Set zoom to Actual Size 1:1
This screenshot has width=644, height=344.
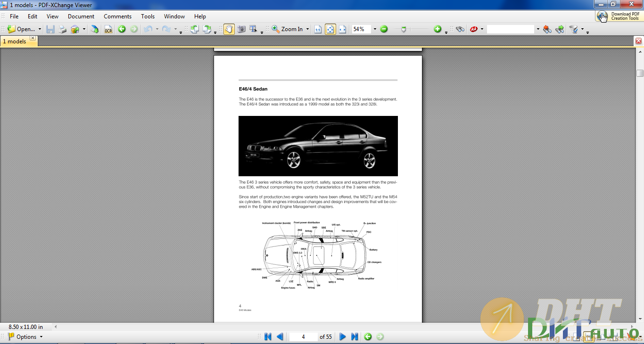[318, 29]
